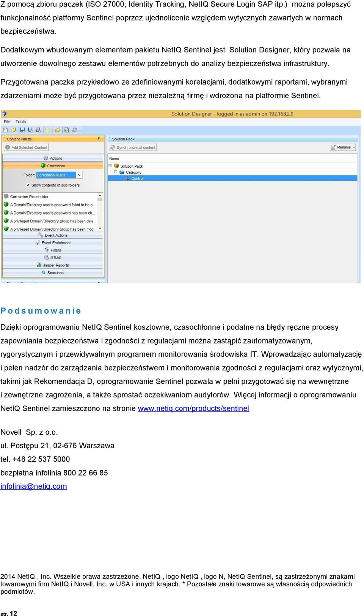Click the rules list scroll-up arrow

click(100, 196)
